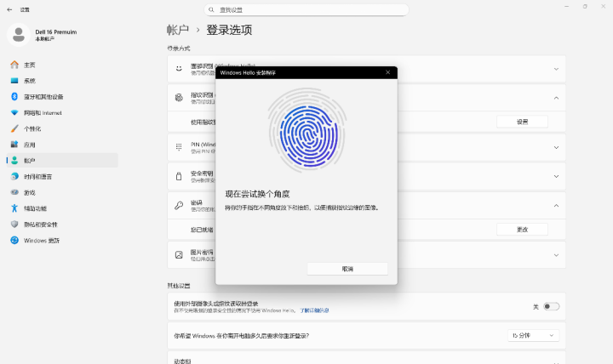The height and width of the screenshot is (364, 613).
Task: Collapse the 指纹识别 section chevron
Action: [x=556, y=98]
